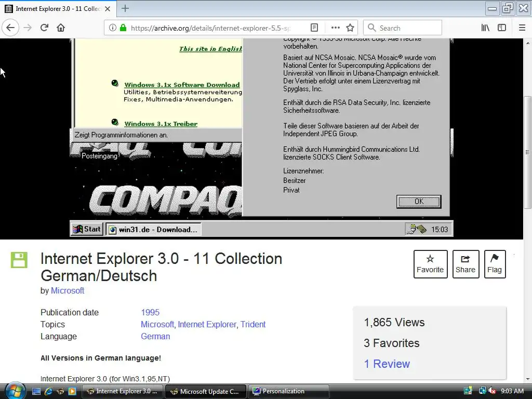532x399 pixels.
Task: Open the page actions three-dots menu
Action: point(336,28)
